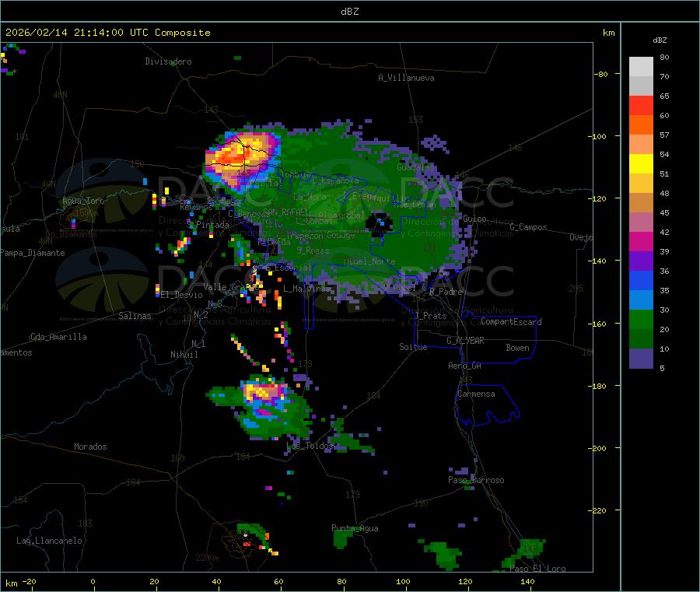Pick the bright green 30 dBZ swatch
Screen dimensions: 700x592
tap(641, 319)
